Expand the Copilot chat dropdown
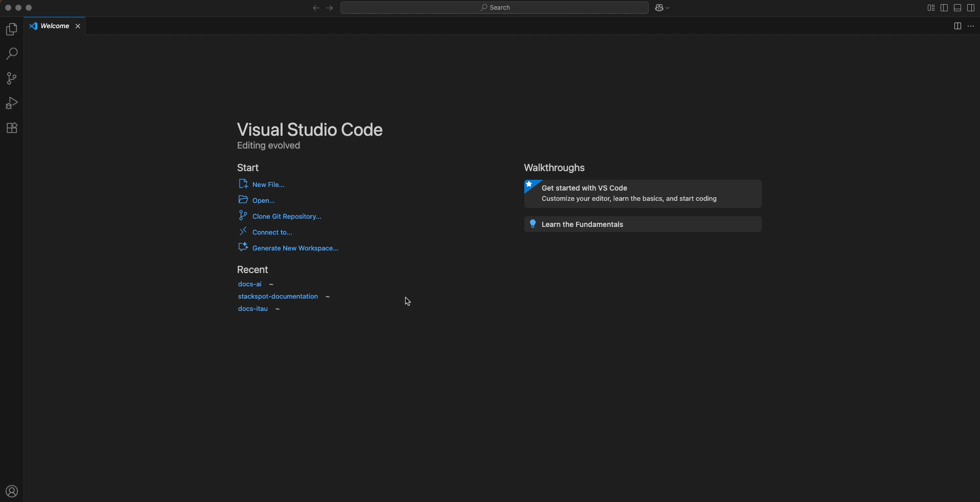980x502 pixels. click(668, 8)
